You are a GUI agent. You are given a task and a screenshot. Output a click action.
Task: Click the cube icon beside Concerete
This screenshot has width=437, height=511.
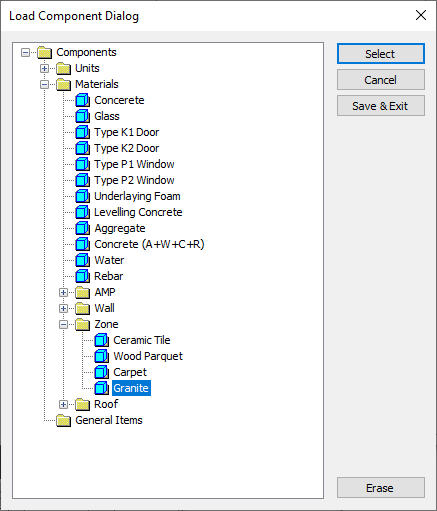[82, 100]
